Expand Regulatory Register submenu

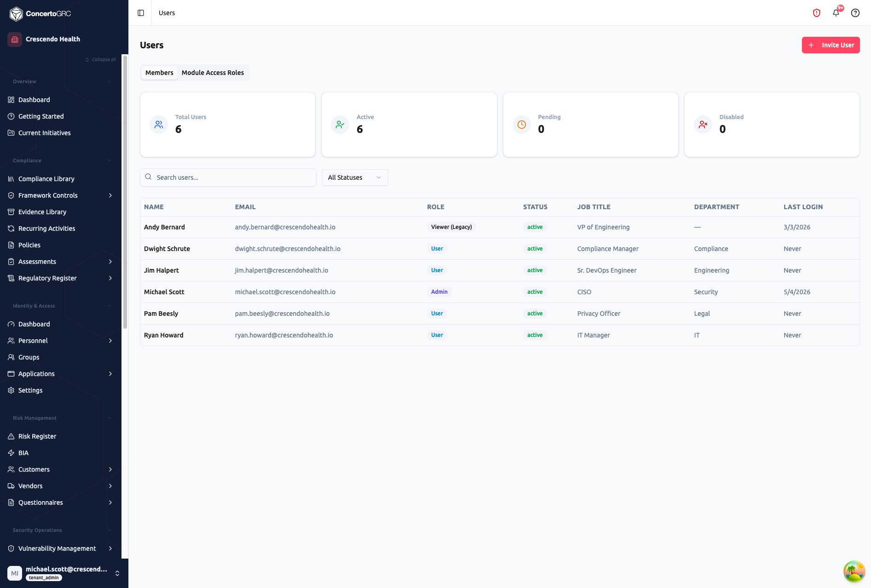[110, 278]
